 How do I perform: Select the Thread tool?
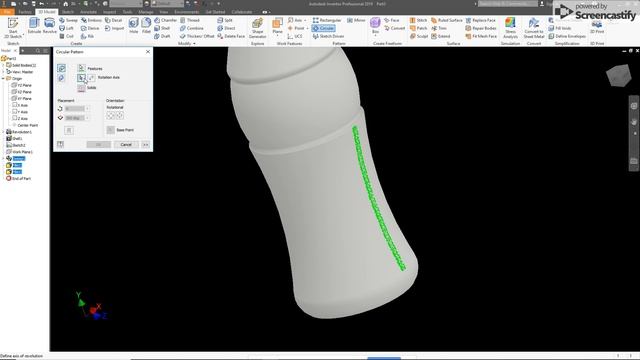[190, 20]
